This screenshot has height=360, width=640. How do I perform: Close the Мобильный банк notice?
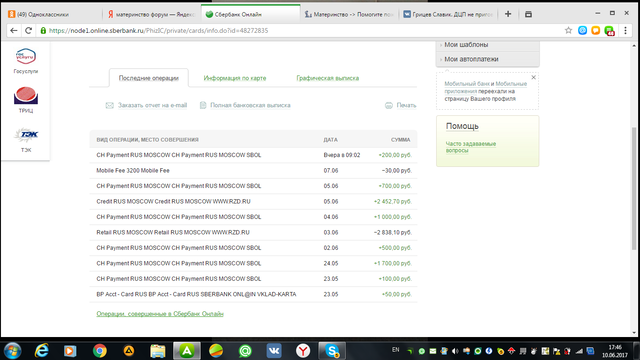[x=533, y=77]
